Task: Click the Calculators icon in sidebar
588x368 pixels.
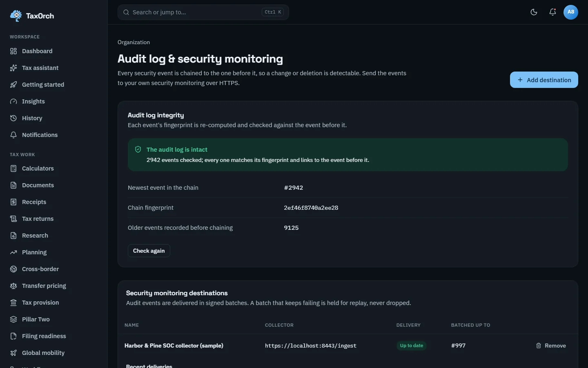Action: tap(13, 168)
